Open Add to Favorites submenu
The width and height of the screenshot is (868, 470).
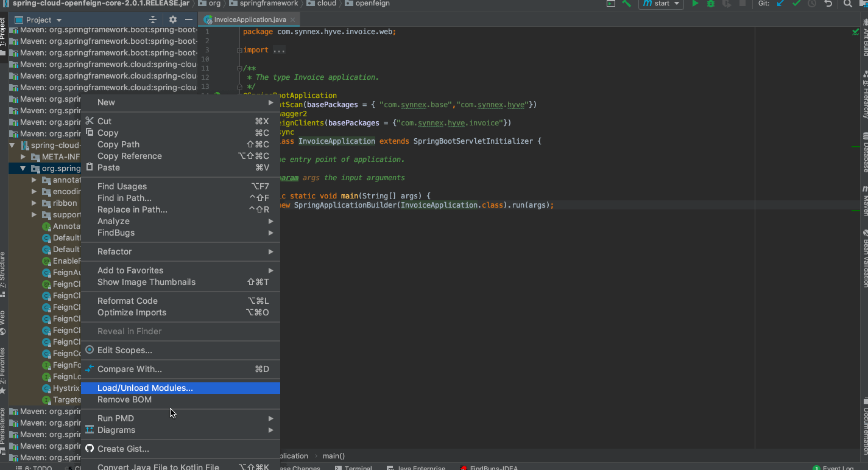pos(181,270)
